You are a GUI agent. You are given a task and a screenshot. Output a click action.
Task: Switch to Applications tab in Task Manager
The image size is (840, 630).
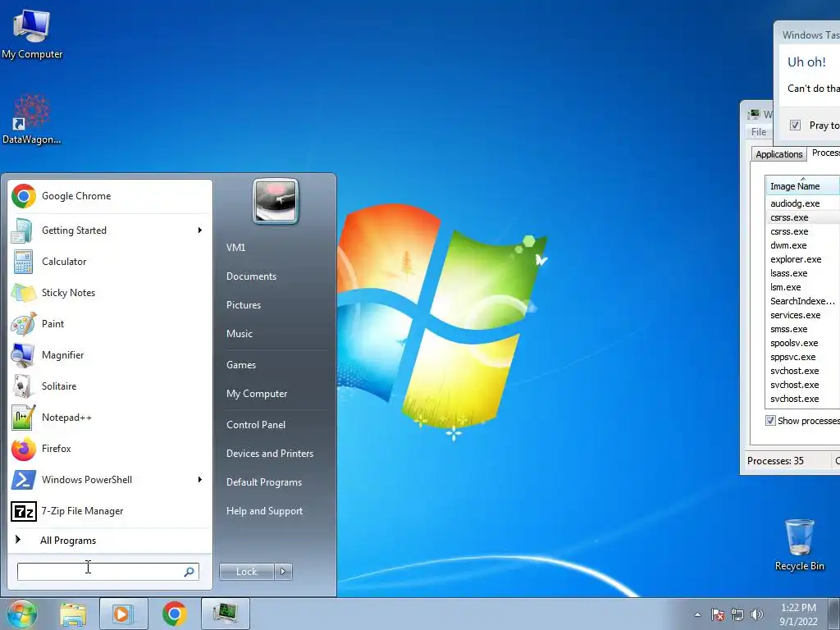click(x=779, y=154)
